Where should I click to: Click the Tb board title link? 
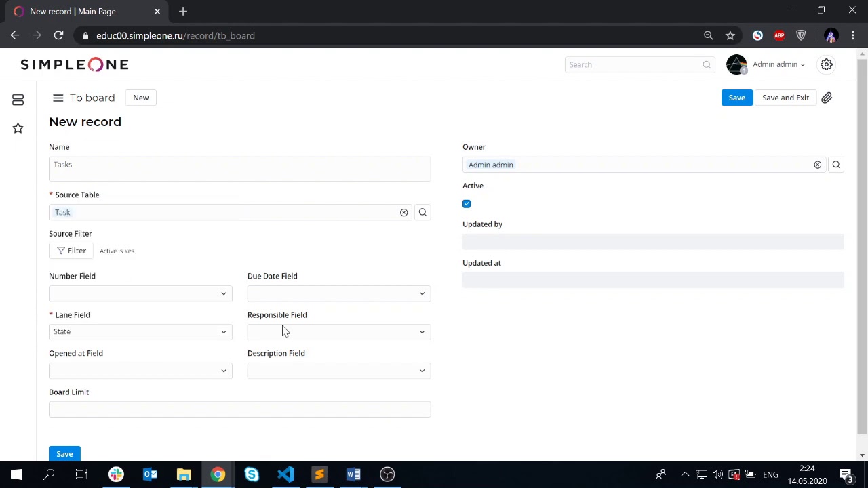[92, 98]
